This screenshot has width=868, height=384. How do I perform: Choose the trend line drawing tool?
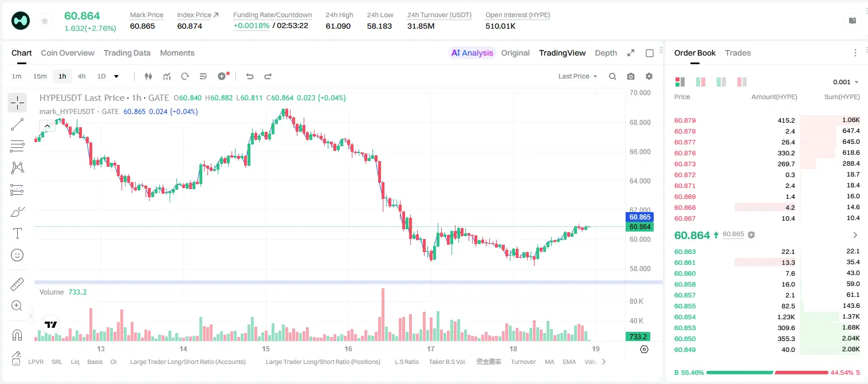click(17, 124)
